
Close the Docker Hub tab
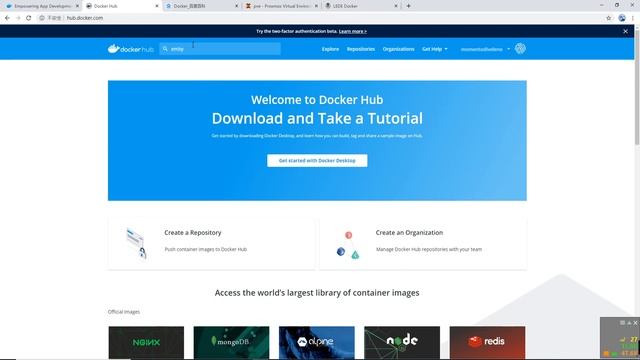(x=157, y=6)
